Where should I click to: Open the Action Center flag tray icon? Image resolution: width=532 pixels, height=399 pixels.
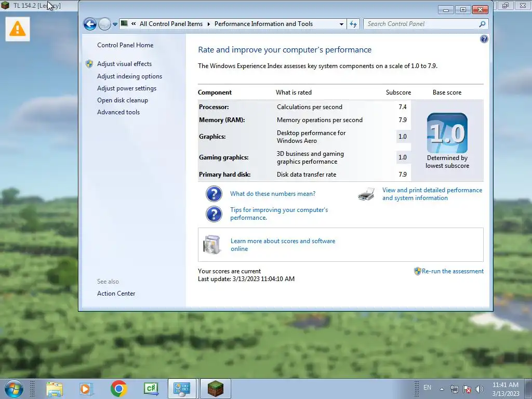click(467, 389)
